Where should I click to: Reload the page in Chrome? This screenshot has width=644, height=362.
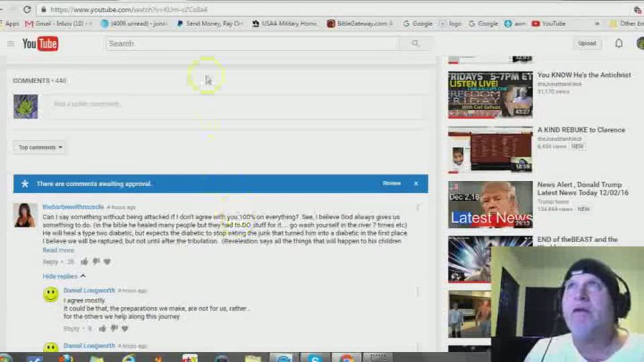pyautogui.click(x=27, y=9)
